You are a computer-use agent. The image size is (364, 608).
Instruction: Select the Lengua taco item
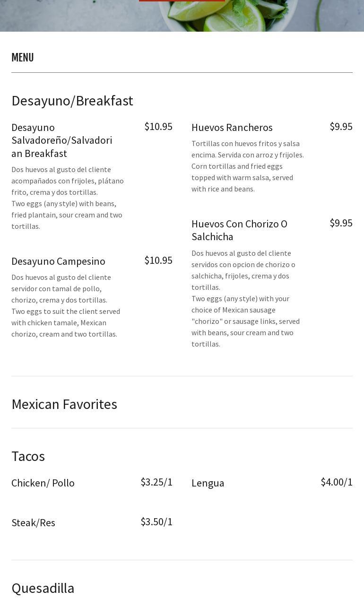(208, 483)
